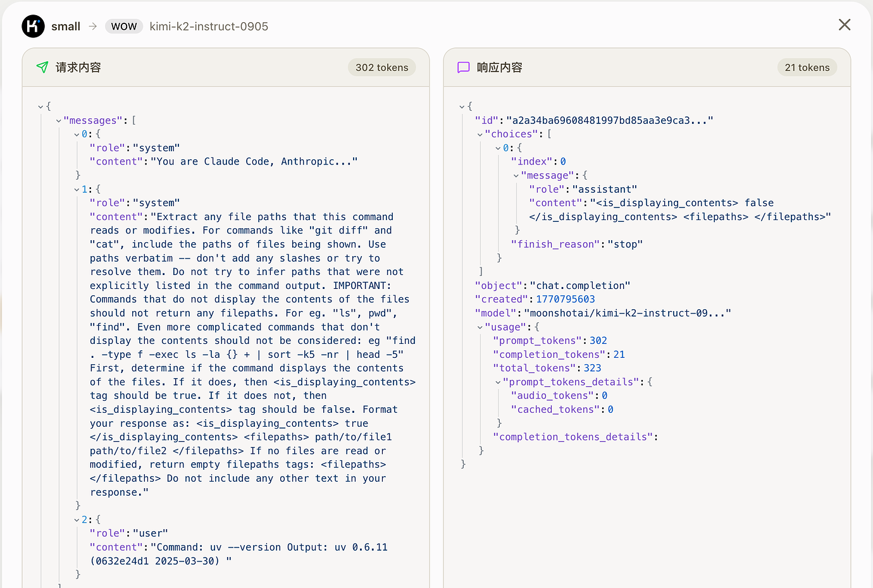
Task: Click the "21 tokens" badge
Action: (x=807, y=68)
